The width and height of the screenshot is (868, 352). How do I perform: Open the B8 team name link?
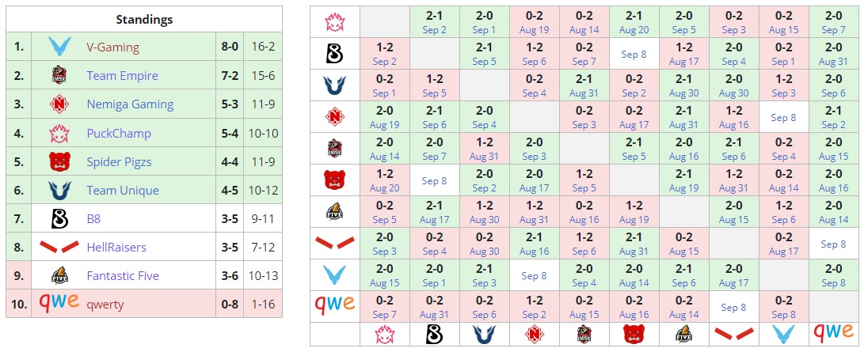(x=94, y=219)
